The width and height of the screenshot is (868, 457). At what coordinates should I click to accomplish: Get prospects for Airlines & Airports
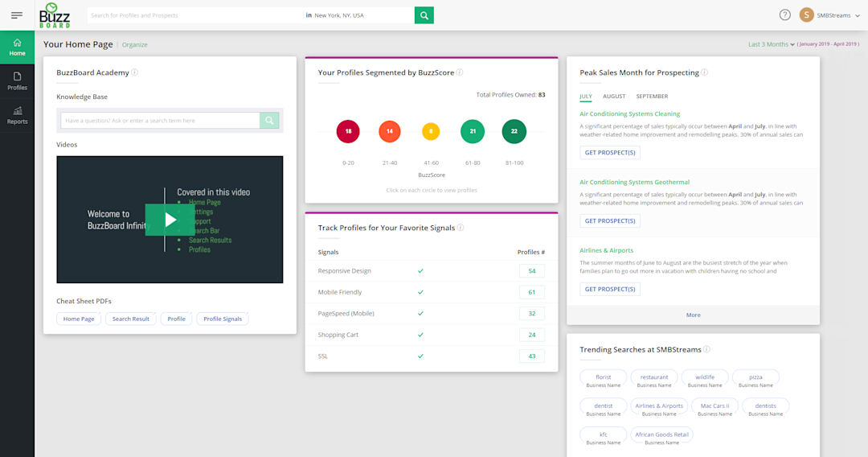pos(610,289)
